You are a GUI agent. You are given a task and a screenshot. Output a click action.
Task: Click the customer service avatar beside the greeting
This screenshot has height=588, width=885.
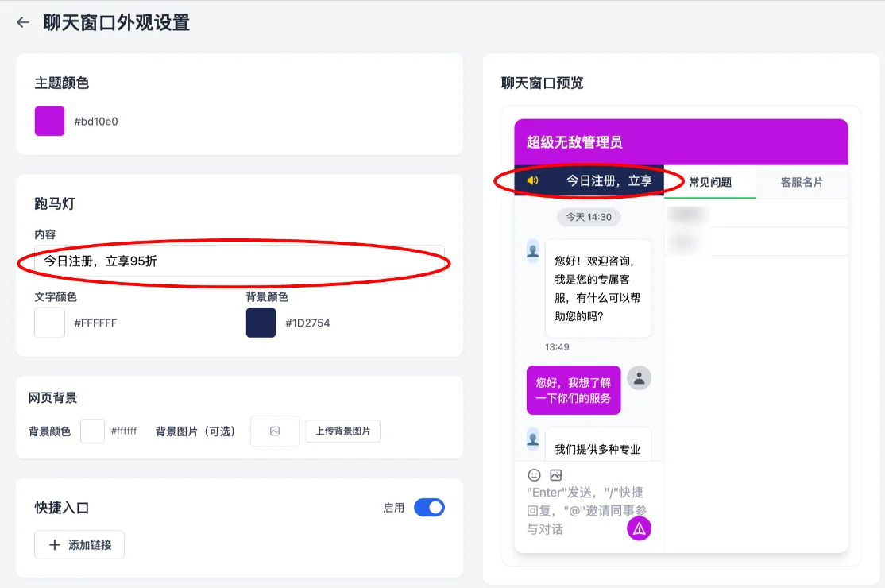tap(533, 250)
